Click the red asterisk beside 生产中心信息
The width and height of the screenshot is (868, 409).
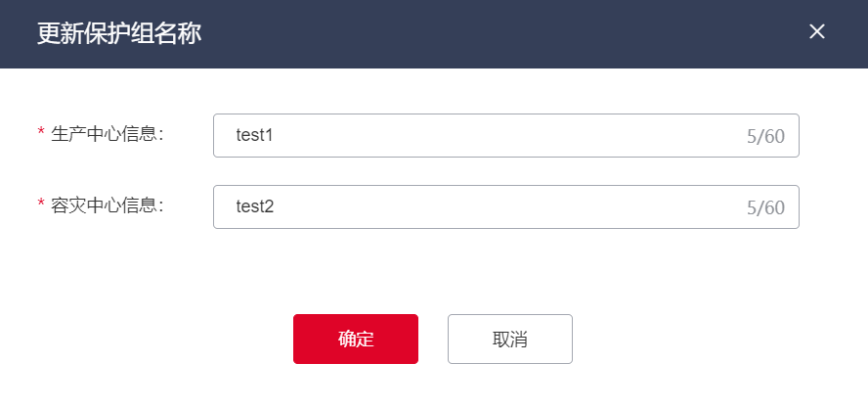41,134
